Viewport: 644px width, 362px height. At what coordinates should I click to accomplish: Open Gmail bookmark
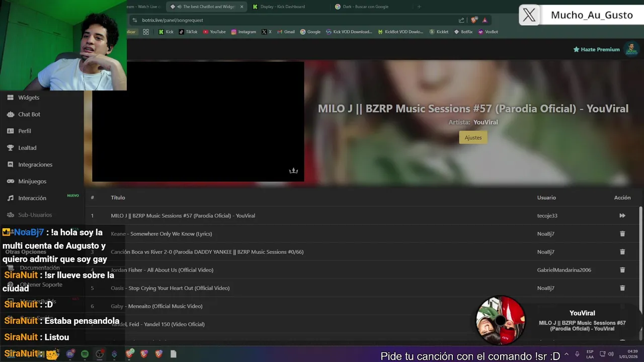click(x=286, y=32)
